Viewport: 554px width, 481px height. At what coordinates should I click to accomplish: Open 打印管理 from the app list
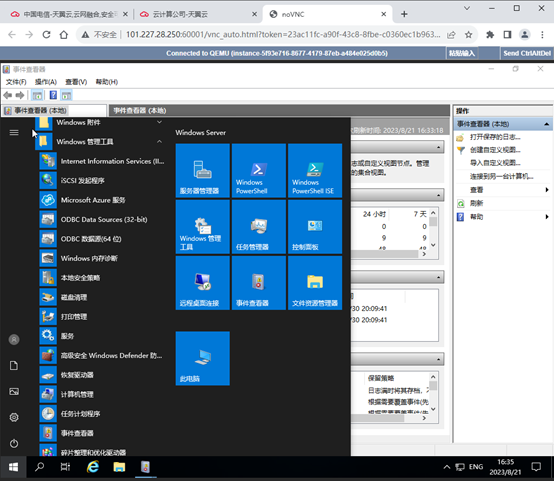pos(102,317)
